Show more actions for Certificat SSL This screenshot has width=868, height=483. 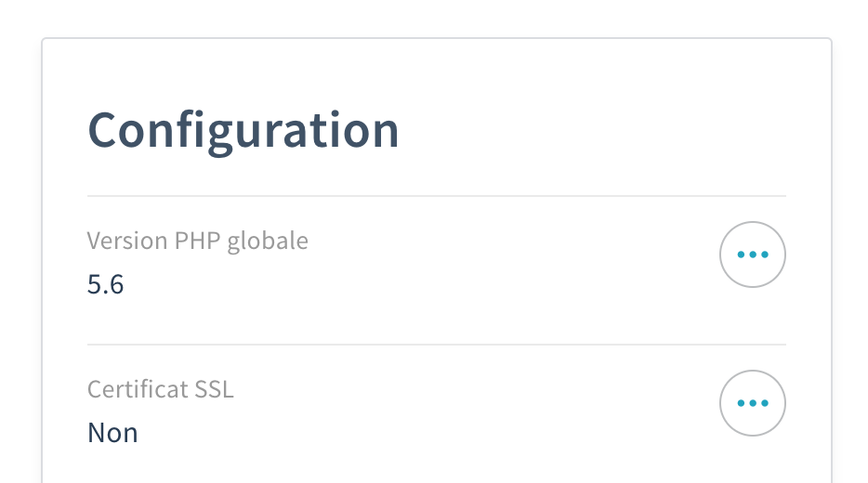[753, 403]
